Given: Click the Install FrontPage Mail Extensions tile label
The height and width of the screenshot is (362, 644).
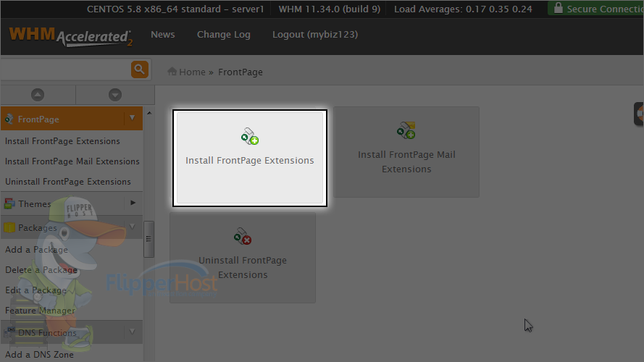Looking at the screenshot, I should point(406,161).
